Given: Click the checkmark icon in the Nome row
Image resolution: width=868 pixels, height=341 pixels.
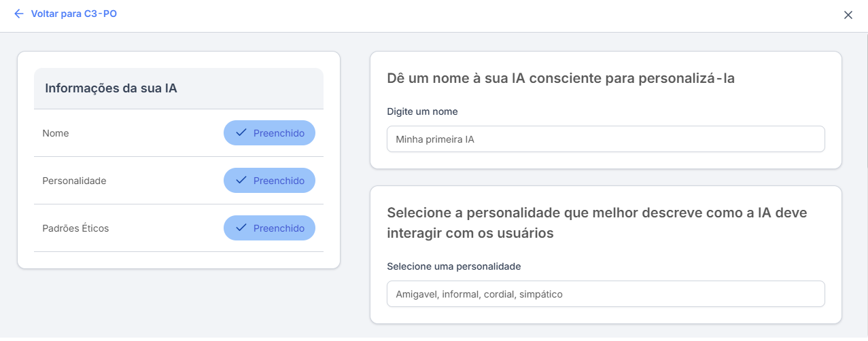Looking at the screenshot, I should (x=241, y=133).
